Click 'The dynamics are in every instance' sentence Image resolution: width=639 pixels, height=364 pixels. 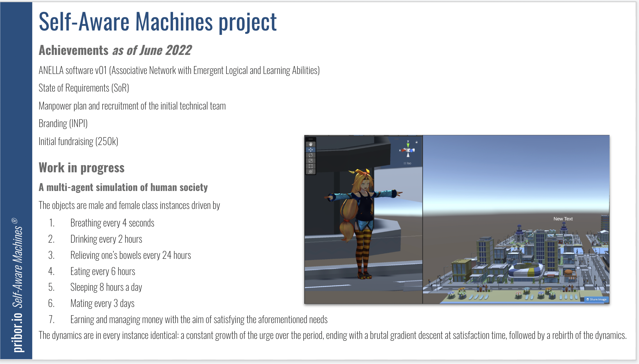332,335
